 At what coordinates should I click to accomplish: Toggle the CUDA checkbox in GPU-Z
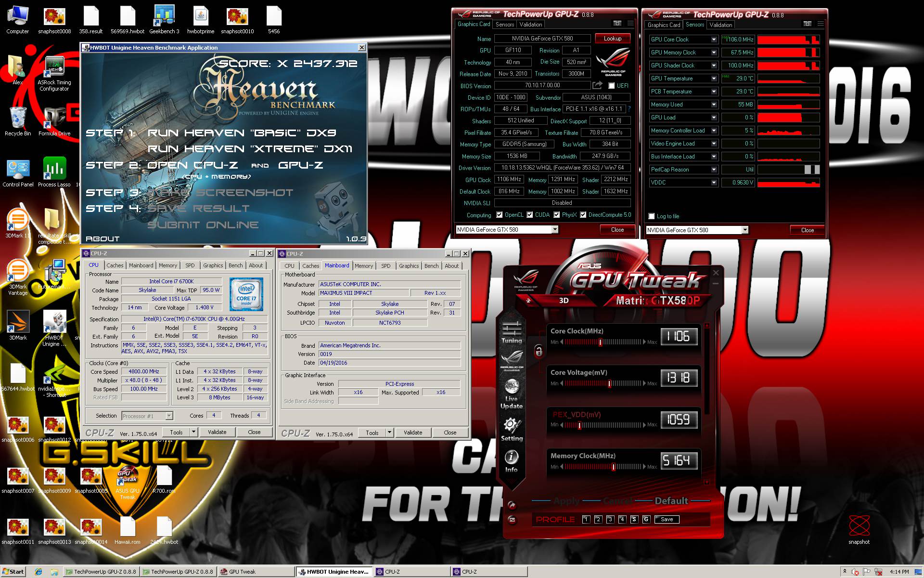pos(530,215)
